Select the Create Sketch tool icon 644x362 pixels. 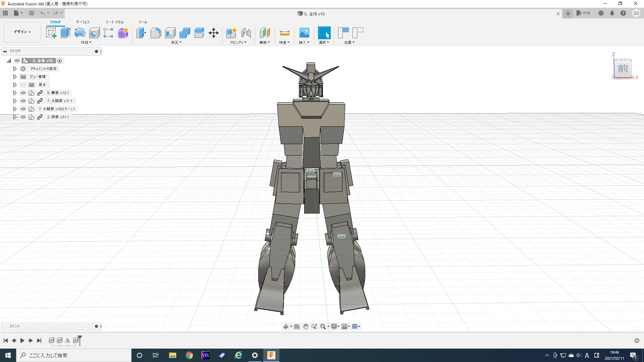point(51,33)
